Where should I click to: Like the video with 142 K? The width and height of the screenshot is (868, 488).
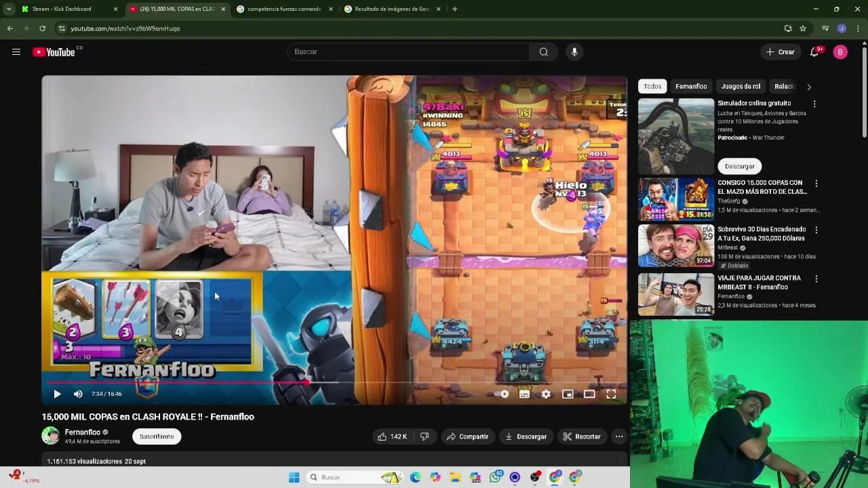pos(392,436)
